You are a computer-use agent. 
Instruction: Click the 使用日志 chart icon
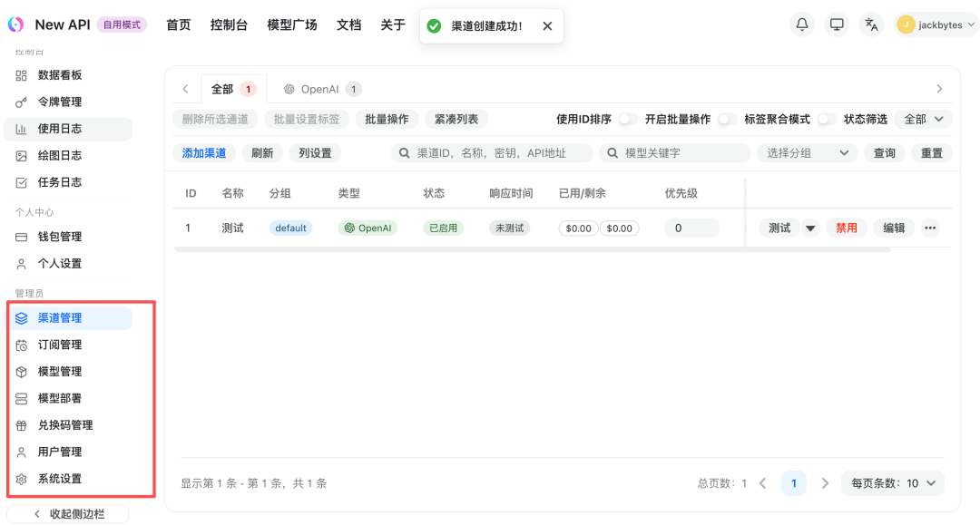[x=21, y=130]
